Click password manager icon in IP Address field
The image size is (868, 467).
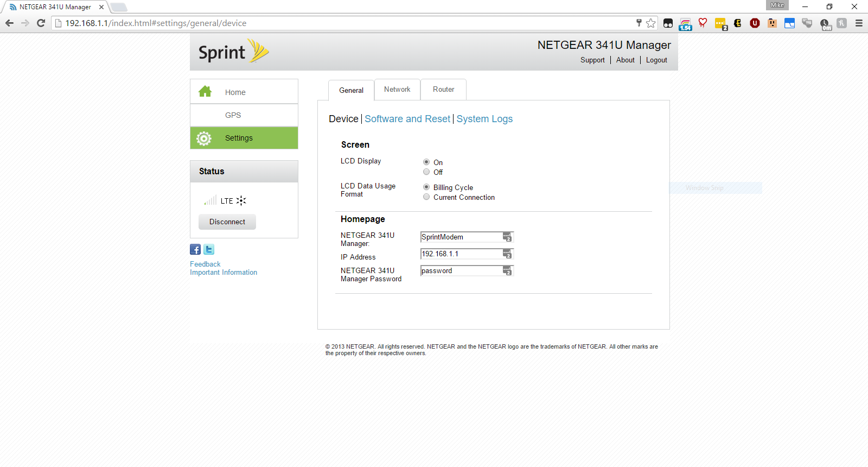[507, 254]
